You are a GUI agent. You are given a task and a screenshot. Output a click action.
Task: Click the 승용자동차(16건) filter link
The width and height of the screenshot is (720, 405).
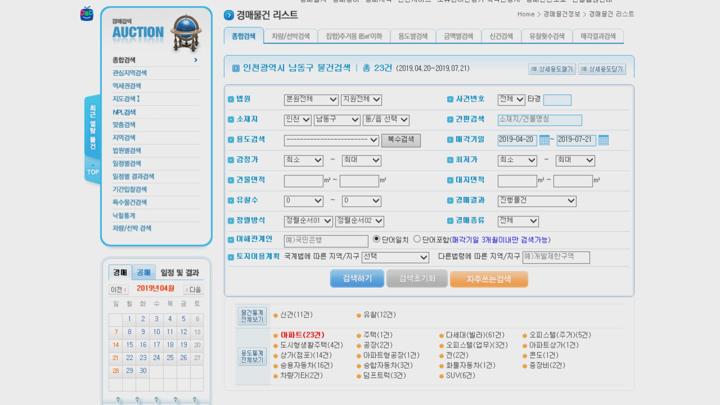306,366
